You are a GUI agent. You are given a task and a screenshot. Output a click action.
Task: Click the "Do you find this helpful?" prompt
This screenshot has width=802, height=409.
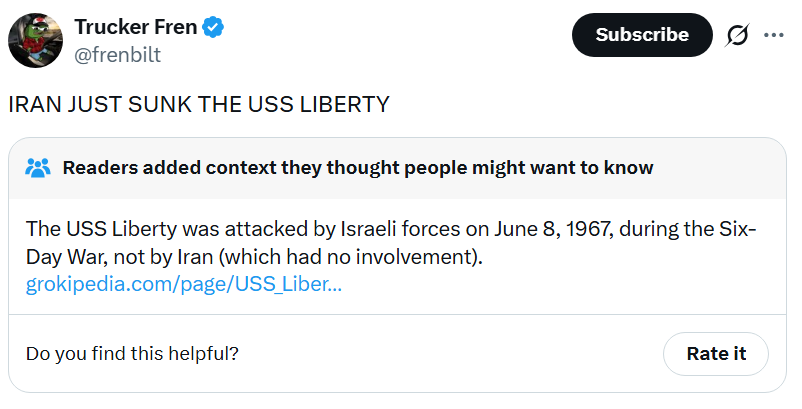tap(132, 353)
